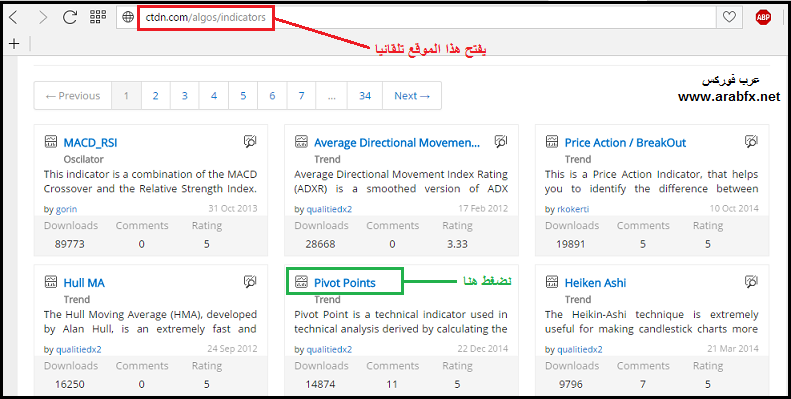Open qualitiedx2 link on Heiken Ashi card
This screenshot has width=791, height=399.
point(580,349)
